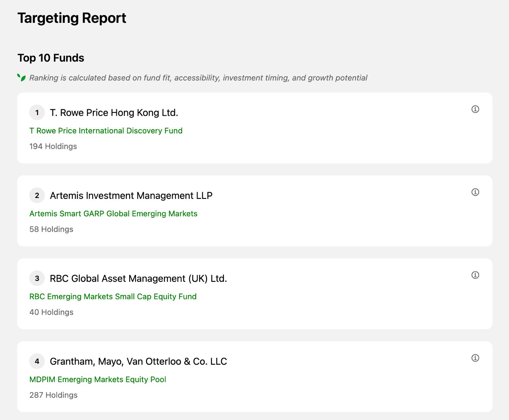Open info icon for Artemis Investment Management LLP
The image size is (509, 420).
pyautogui.click(x=475, y=192)
